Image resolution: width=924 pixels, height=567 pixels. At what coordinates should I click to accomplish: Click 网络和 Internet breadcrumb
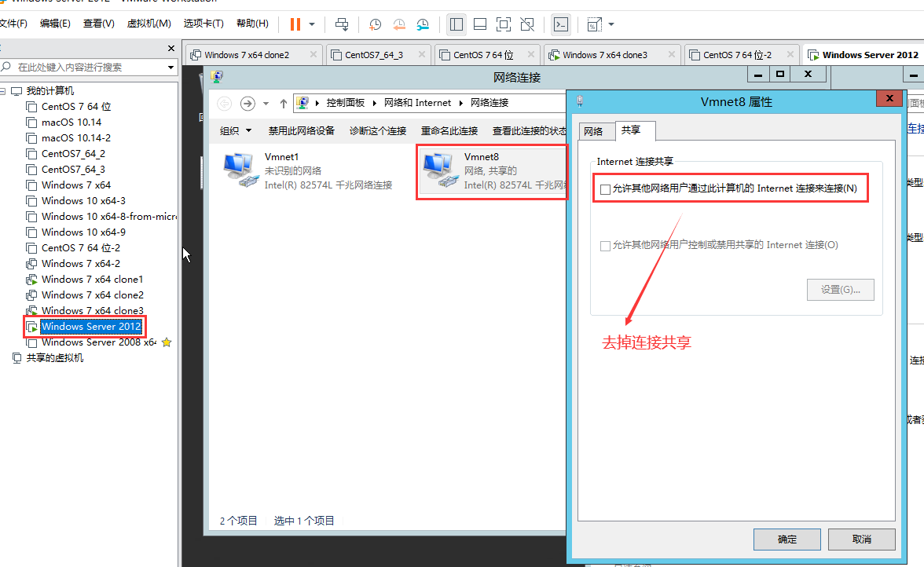417,103
